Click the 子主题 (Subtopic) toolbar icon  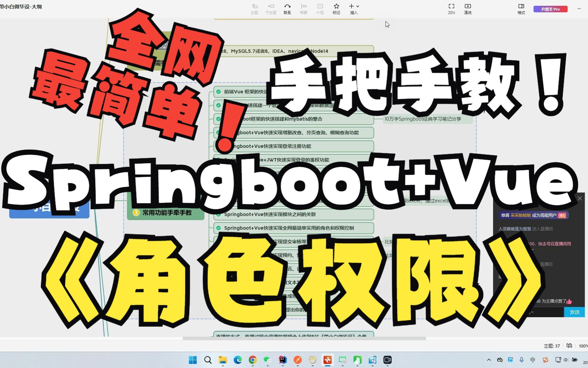pos(271,9)
